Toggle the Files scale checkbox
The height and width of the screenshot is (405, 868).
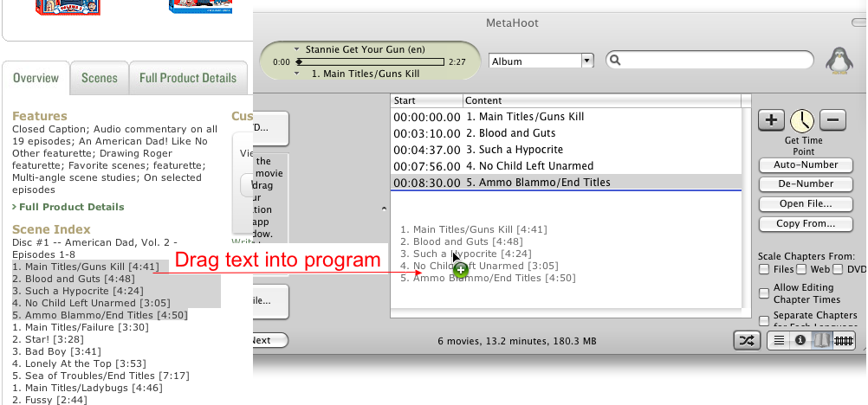pos(764,269)
